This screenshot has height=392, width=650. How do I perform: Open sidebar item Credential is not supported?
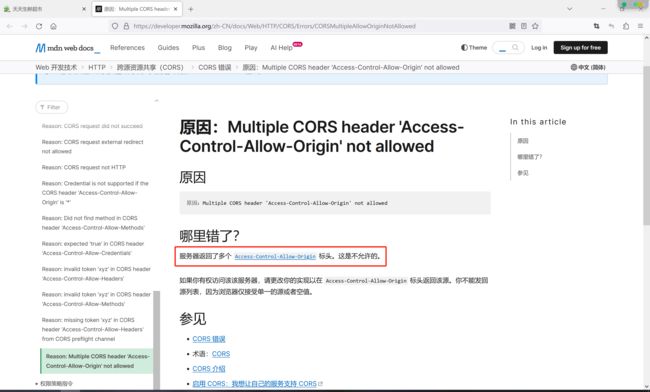pyautogui.click(x=95, y=193)
